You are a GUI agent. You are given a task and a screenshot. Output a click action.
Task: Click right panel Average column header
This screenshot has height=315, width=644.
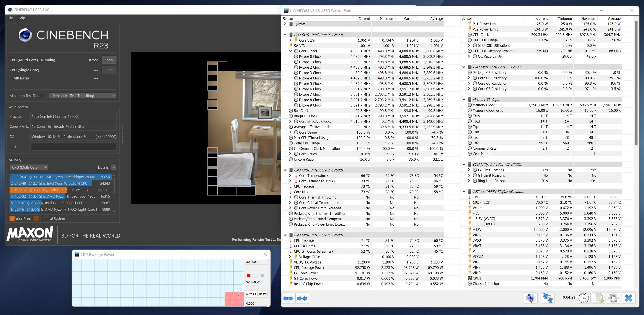click(x=610, y=18)
